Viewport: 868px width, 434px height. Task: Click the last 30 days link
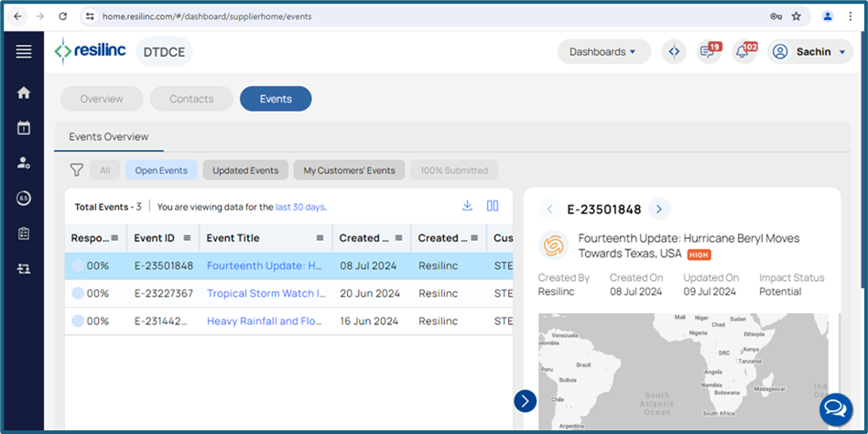coord(300,207)
